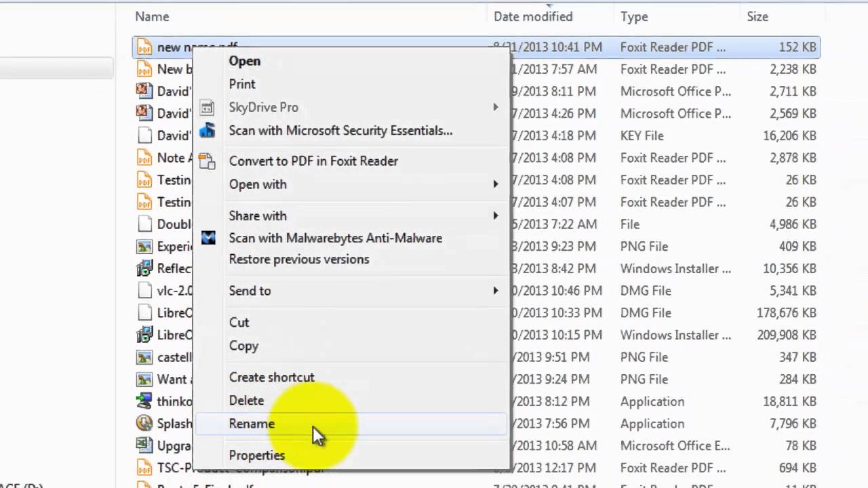Select the thinko application icon
868x488 pixels.
(144, 401)
